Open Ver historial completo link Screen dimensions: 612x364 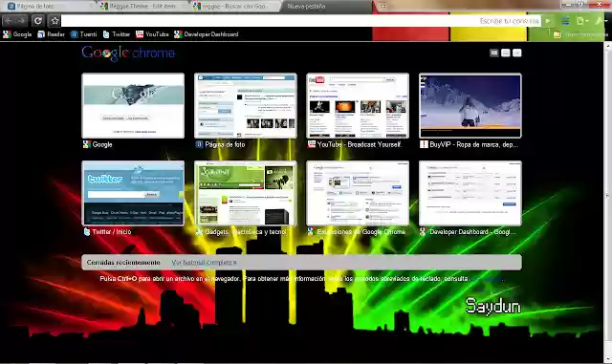(204, 263)
